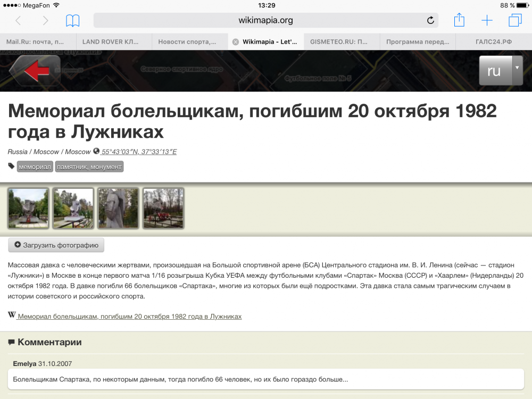The height and width of the screenshot is (399, 532).
Task: Open the Wikipedia link about the memorial
Action: [129, 317]
